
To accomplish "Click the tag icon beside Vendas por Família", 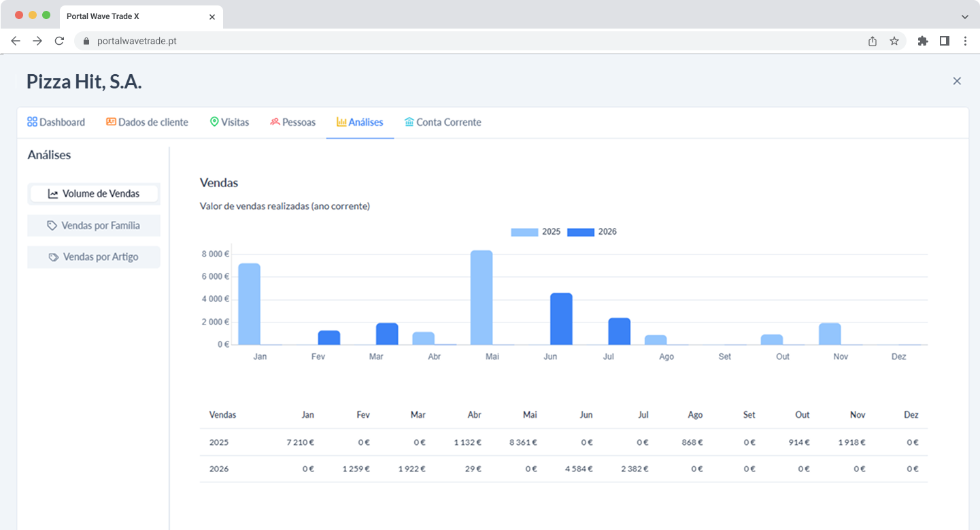I will coord(52,225).
